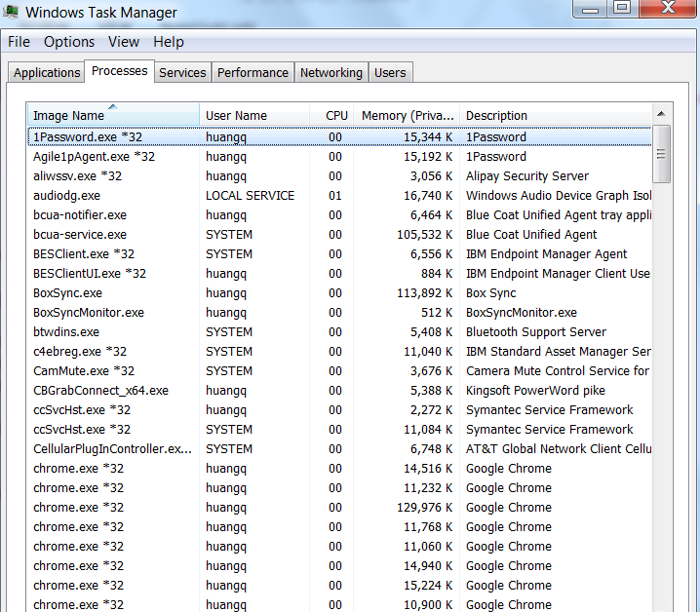The height and width of the screenshot is (612, 700).
Task: Click the Alipay Security Server description
Action: [527, 176]
